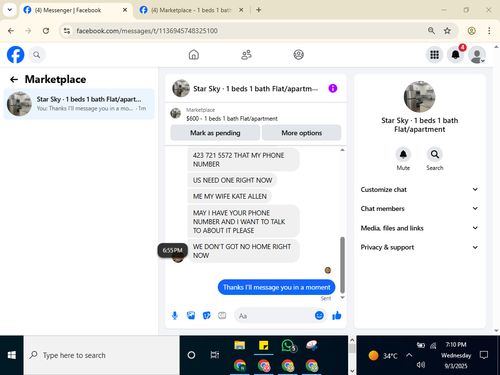Switch to the Messenger | Facebook tab
The width and height of the screenshot is (500, 375).
pos(75,10)
